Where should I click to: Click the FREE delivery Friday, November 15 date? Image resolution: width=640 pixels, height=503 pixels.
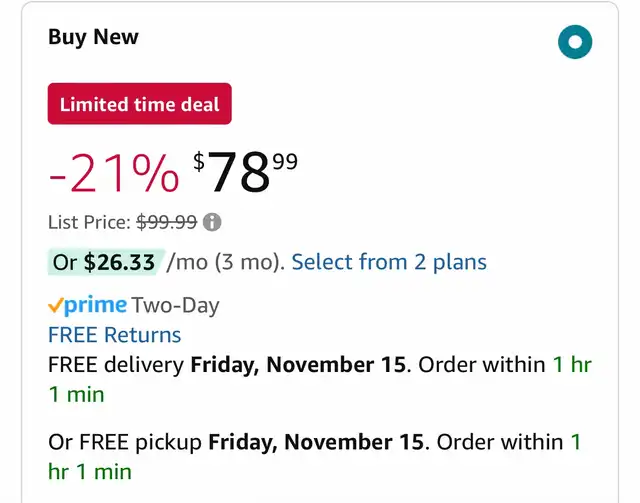298,365
